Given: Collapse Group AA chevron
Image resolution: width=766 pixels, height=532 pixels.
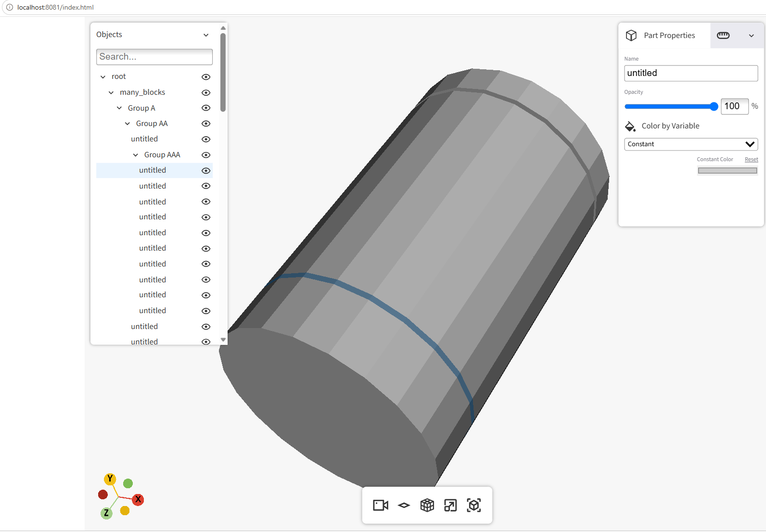Looking at the screenshot, I should 128,124.
